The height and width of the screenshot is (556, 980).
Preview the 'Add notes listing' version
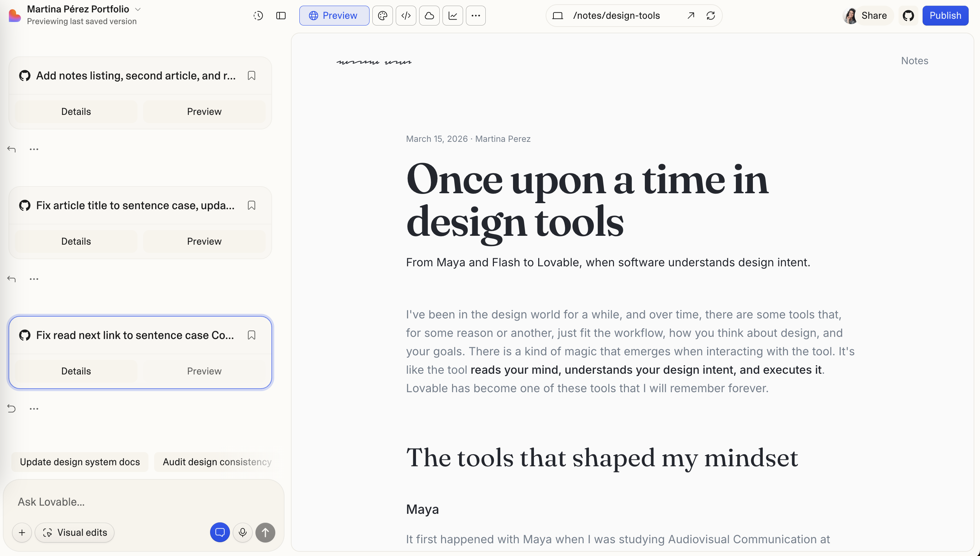tap(204, 111)
